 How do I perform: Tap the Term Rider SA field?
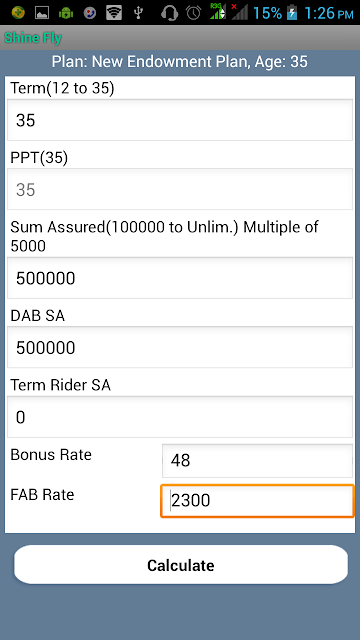pyautogui.click(x=180, y=417)
